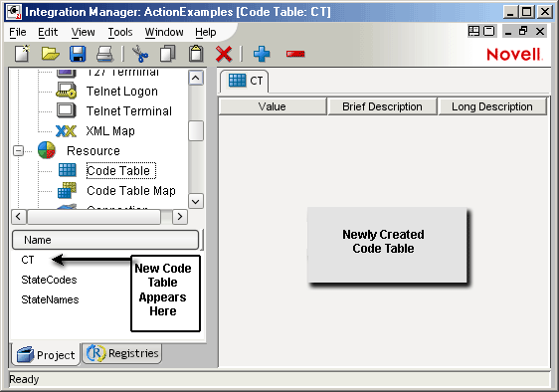Click the tree scroll down arrow

(x=196, y=201)
